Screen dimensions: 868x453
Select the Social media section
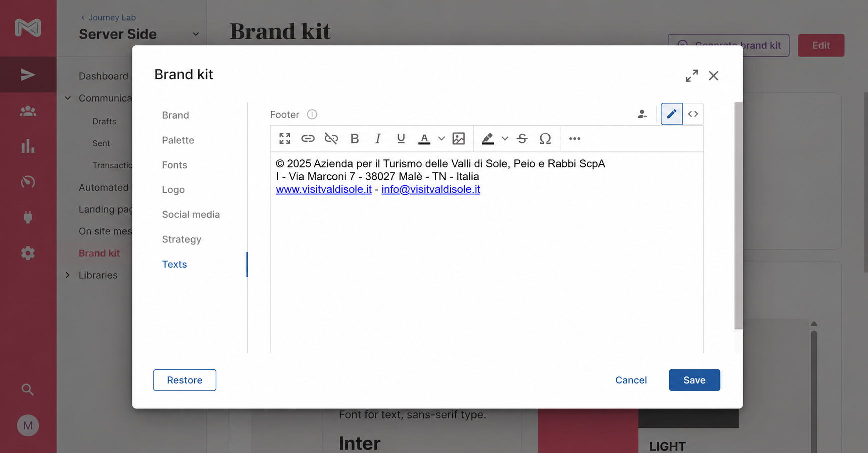191,215
